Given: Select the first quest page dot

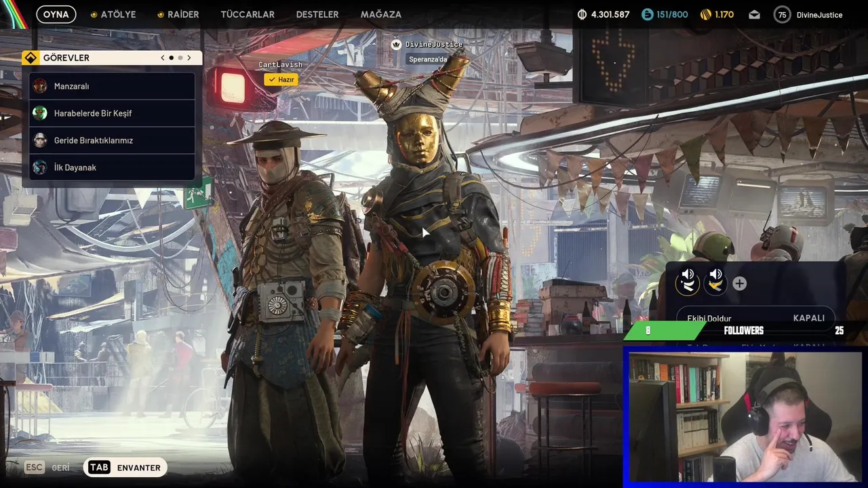Looking at the screenshot, I should (x=172, y=58).
